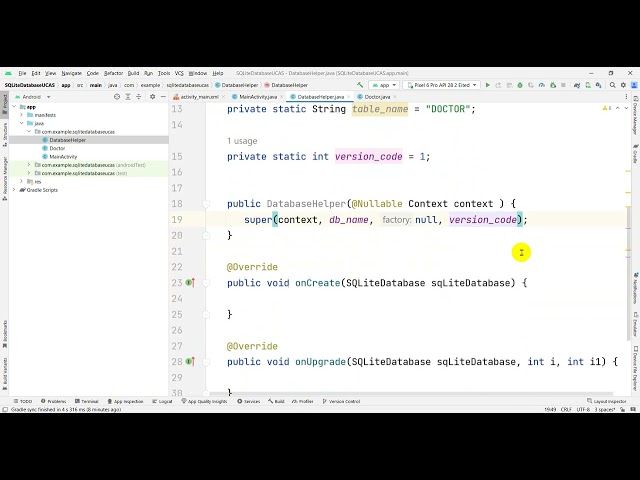Click the UTF-8 encoding status entry

tap(583, 409)
